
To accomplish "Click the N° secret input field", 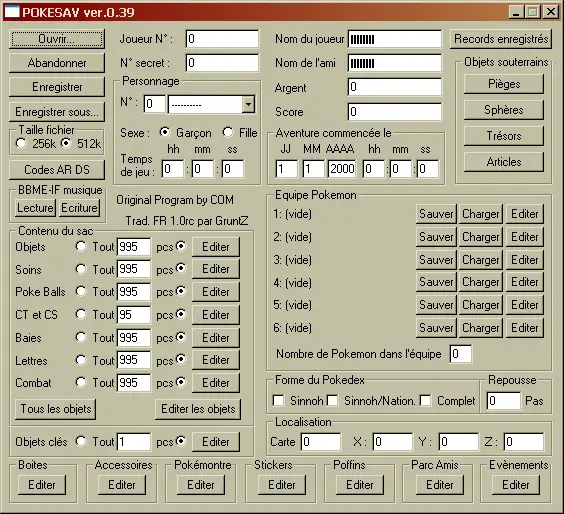I will click(222, 63).
